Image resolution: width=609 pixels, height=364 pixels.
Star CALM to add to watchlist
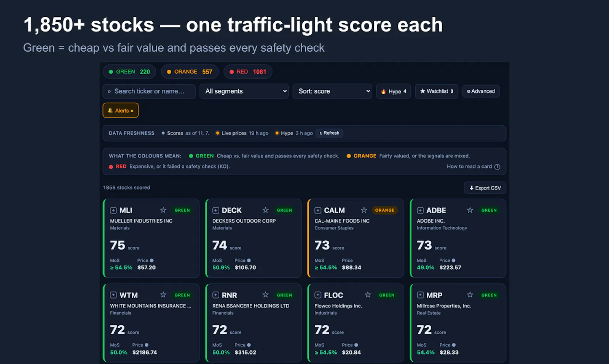click(364, 210)
